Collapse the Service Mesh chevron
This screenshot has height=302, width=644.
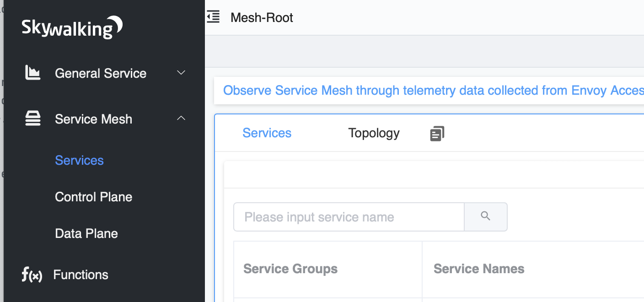tap(181, 119)
